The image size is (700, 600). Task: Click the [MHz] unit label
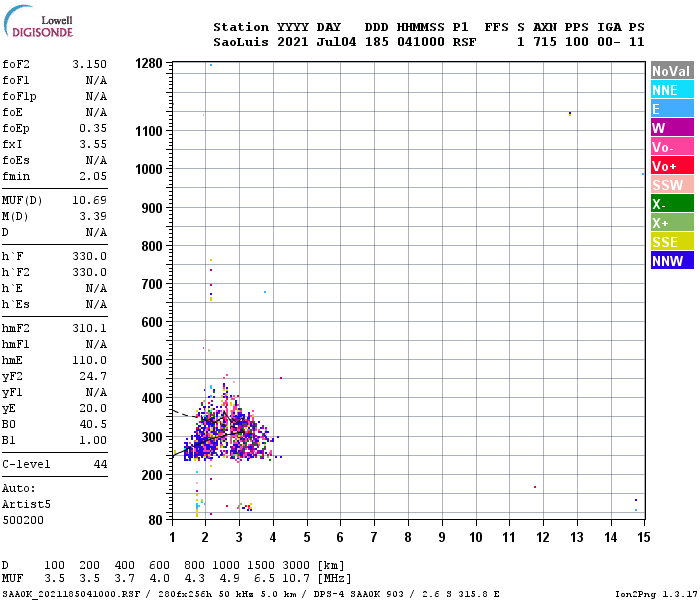click(x=334, y=579)
